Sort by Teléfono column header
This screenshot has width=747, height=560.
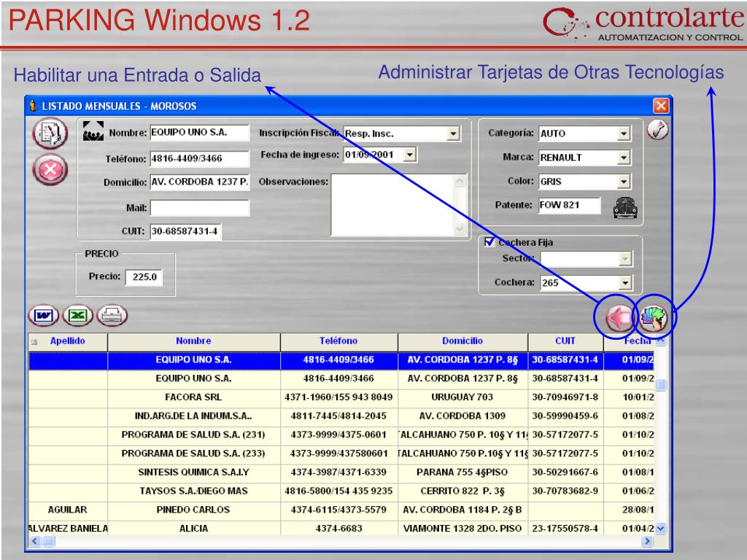[338, 341]
